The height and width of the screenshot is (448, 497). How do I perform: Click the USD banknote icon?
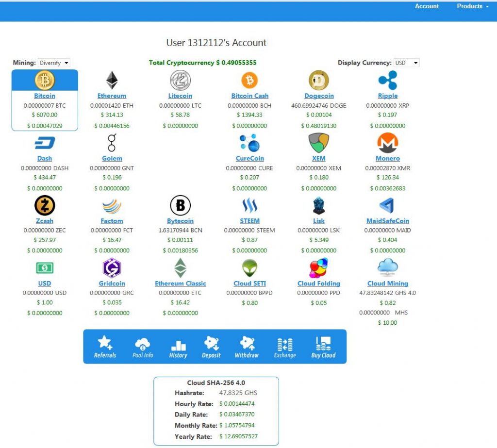(x=45, y=268)
